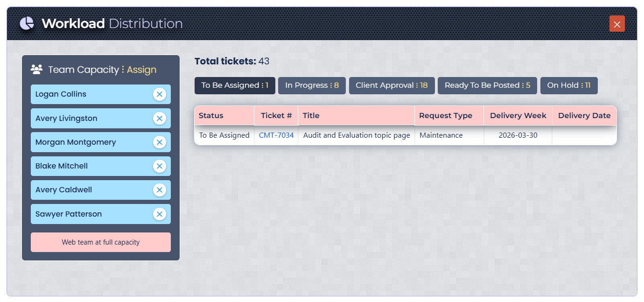This screenshot has height=302, width=644.
Task: Switch to In Progress tab
Action: [312, 85]
